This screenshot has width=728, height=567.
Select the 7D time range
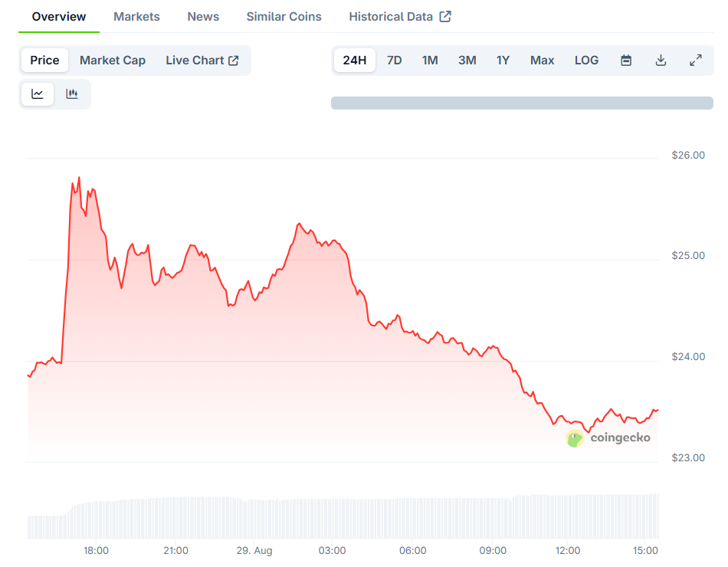click(394, 61)
